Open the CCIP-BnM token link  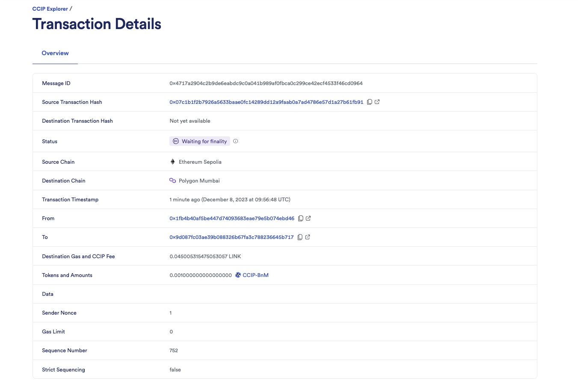click(255, 275)
